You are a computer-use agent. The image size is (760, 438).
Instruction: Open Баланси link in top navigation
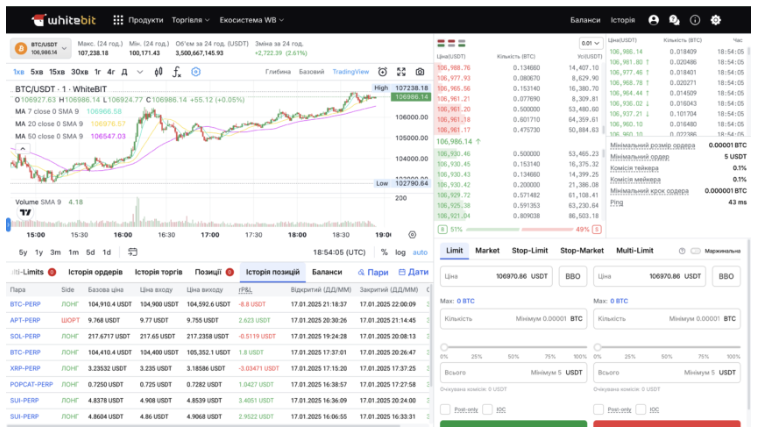(585, 20)
